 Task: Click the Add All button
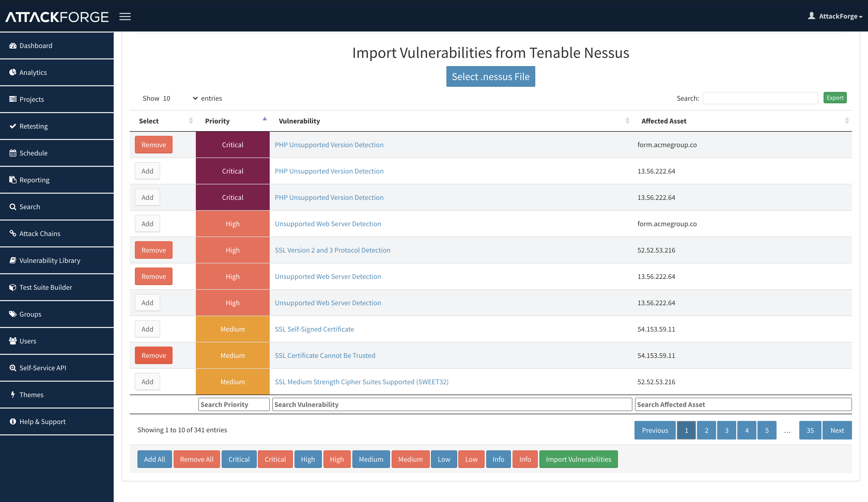(154, 459)
